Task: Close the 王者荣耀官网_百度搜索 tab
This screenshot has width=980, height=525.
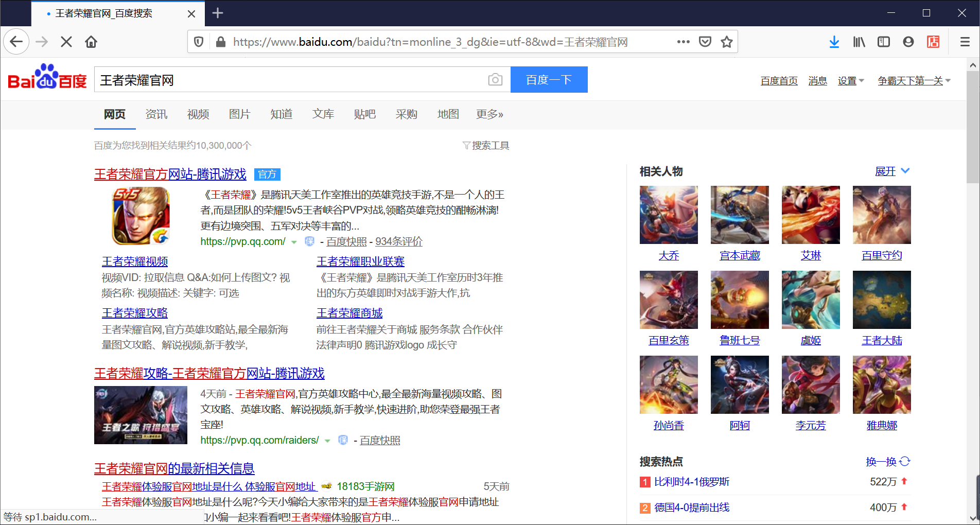Action: coord(191,14)
